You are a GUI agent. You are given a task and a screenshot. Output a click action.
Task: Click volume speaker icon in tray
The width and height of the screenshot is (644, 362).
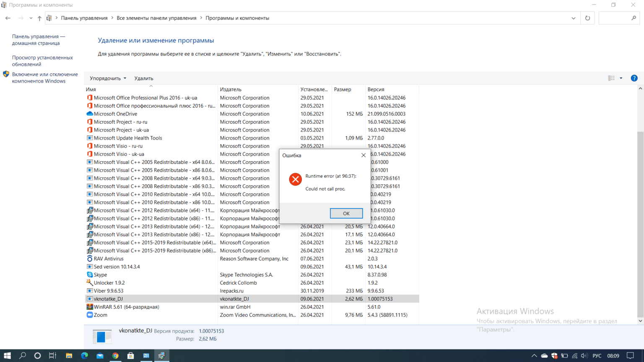pos(584,355)
